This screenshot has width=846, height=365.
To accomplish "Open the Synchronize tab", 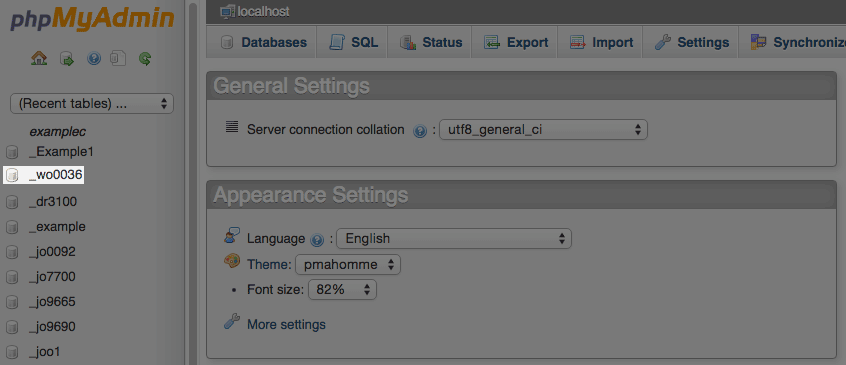I will point(798,43).
